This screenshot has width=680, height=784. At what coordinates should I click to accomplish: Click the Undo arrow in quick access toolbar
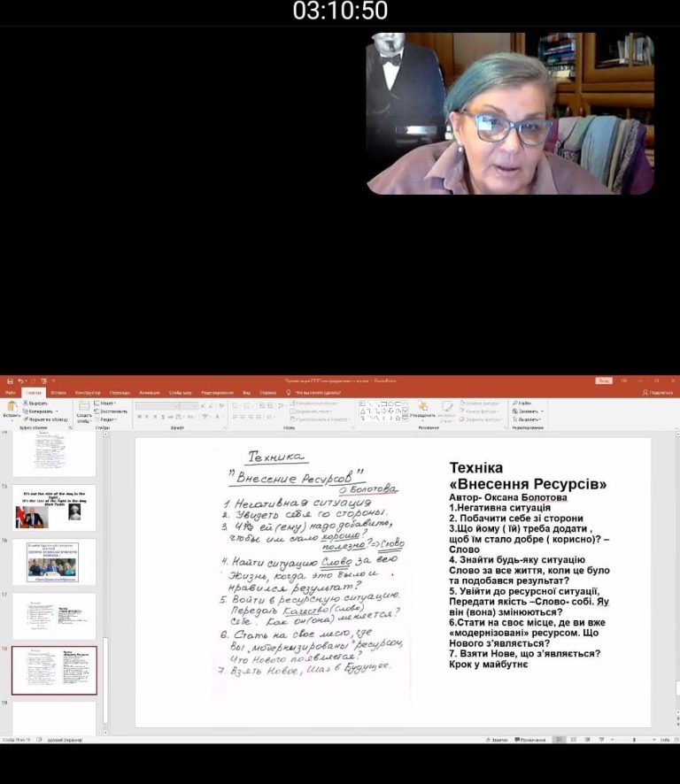coord(19,381)
